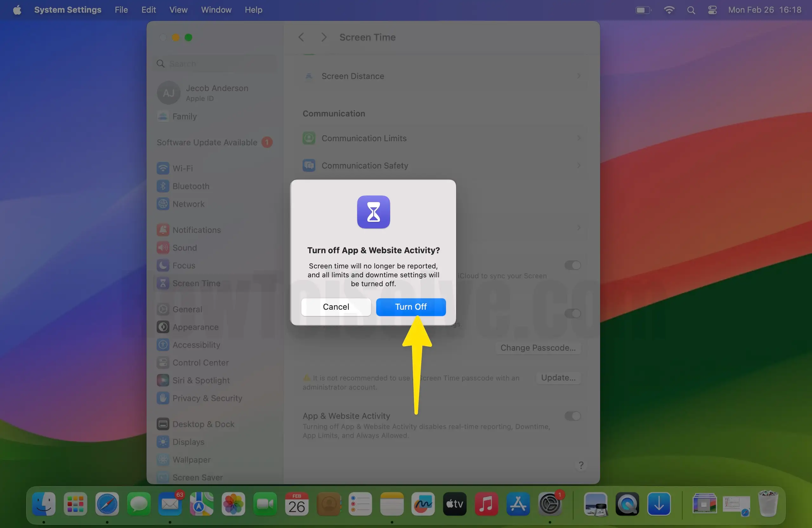Launch Music from the Dock
Image resolution: width=812 pixels, height=528 pixels.
[x=486, y=505]
